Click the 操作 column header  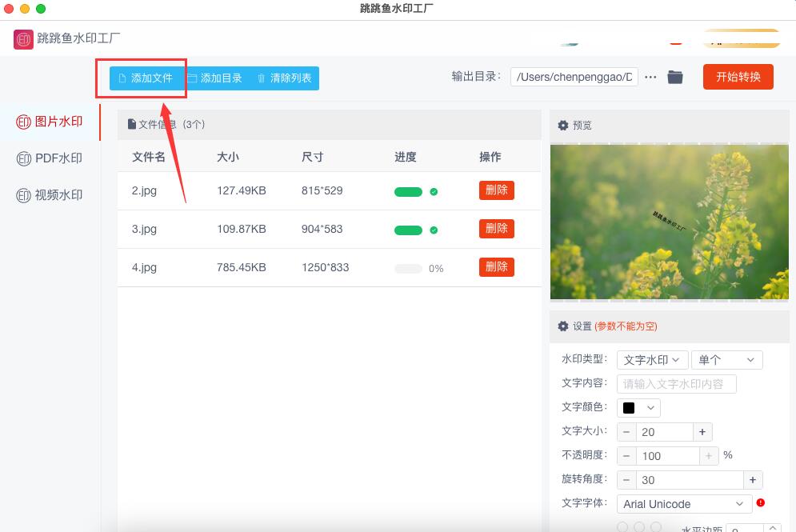(490, 157)
